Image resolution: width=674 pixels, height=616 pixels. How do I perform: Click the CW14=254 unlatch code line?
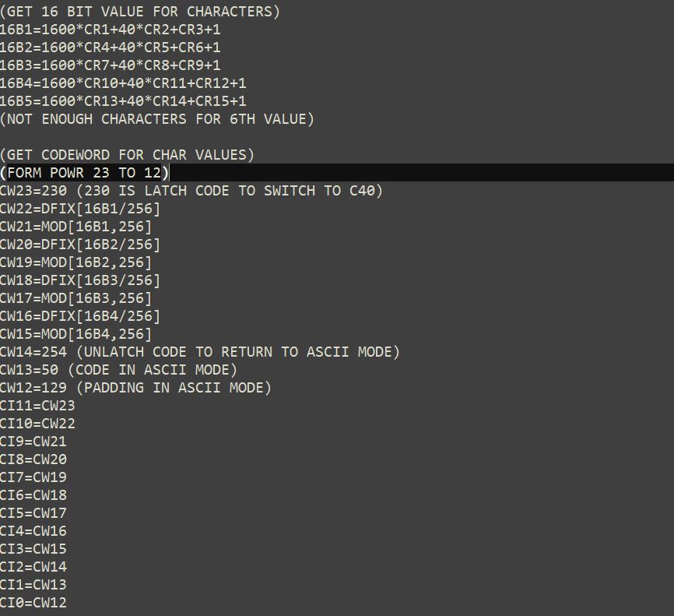pyautogui.click(x=199, y=352)
